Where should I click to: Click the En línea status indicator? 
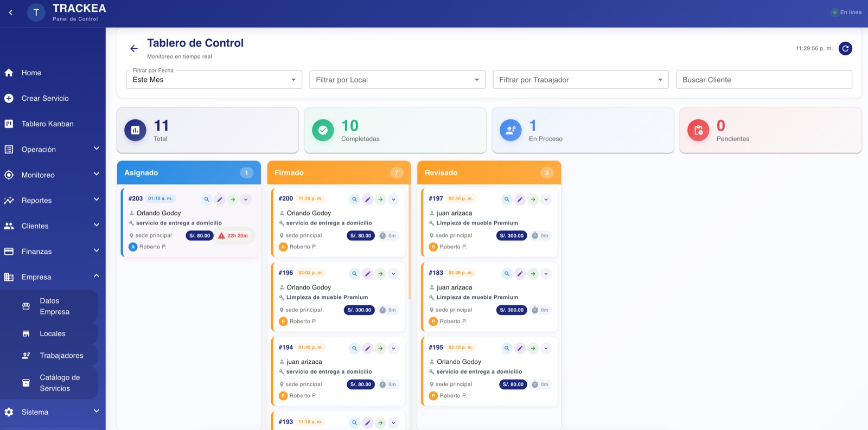[847, 12]
